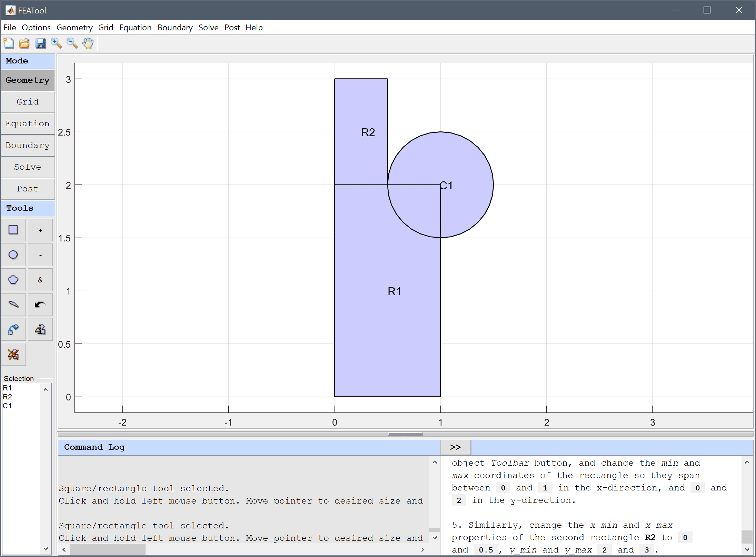Open the Boundary menu
The height and width of the screenshot is (557, 756).
click(x=175, y=28)
